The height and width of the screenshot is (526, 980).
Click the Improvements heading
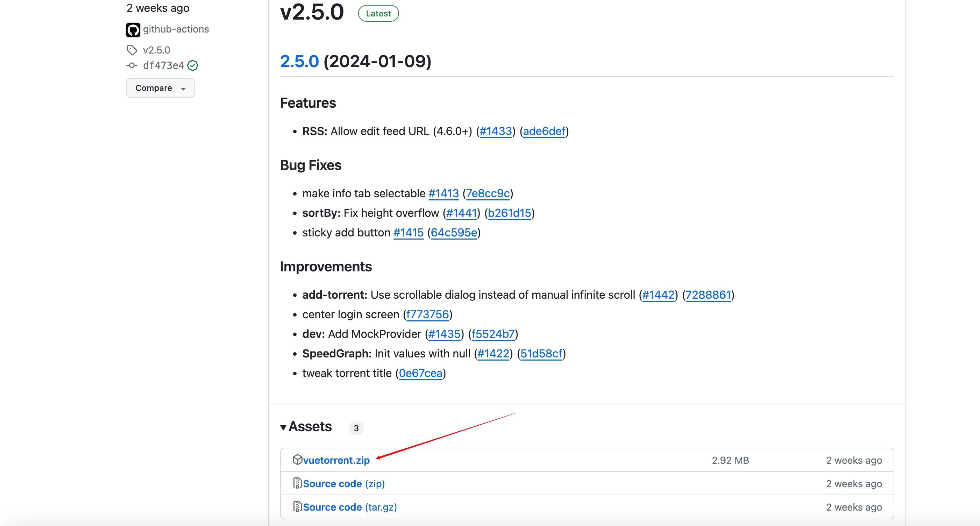pos(326,266)
